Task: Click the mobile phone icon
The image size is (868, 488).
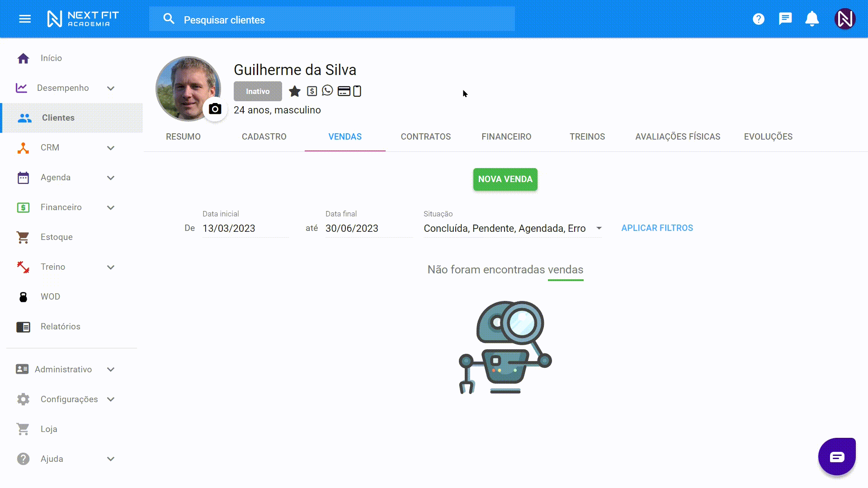Action: (x=357, y=91)
